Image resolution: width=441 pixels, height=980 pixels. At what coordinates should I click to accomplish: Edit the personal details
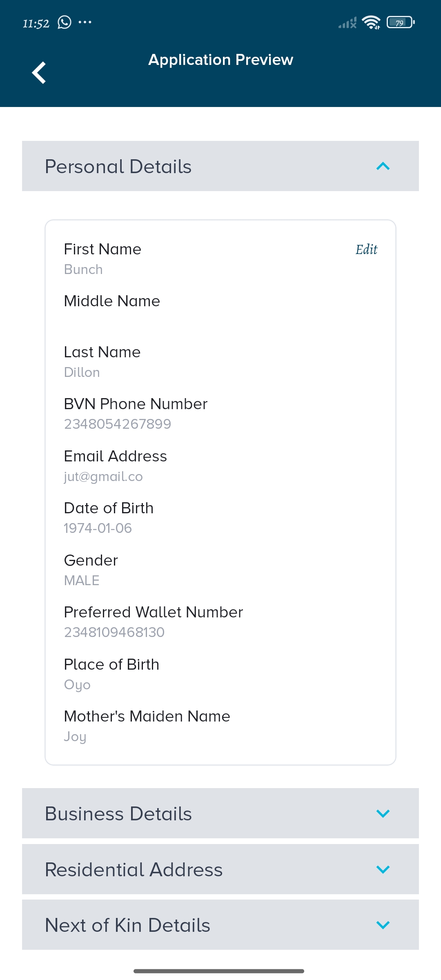pyautogui.click(x=366, y=249)
